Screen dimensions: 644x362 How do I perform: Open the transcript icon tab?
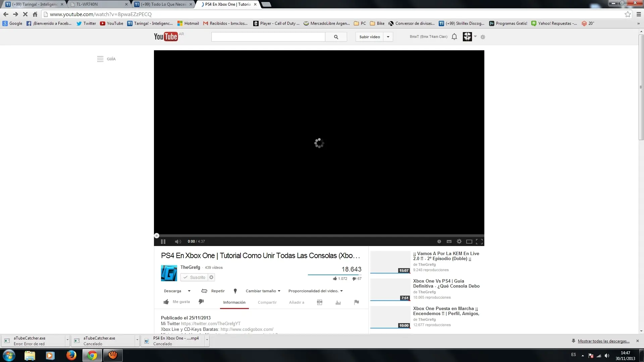coord(320,302)
